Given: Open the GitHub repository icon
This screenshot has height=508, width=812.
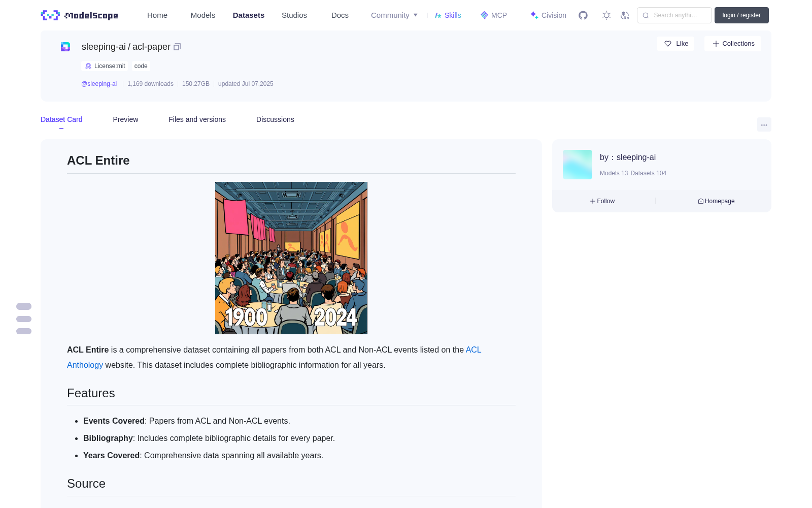Looking at the screenshot, I should tap(583, 15).
